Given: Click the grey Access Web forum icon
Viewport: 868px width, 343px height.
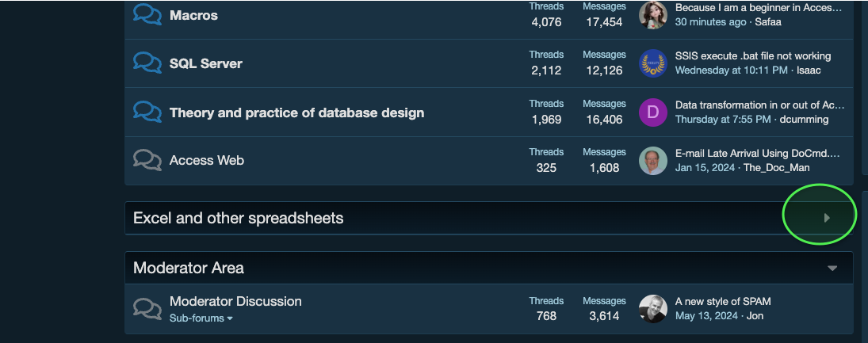Looking at the screenshot, I should tap(147, 161).
